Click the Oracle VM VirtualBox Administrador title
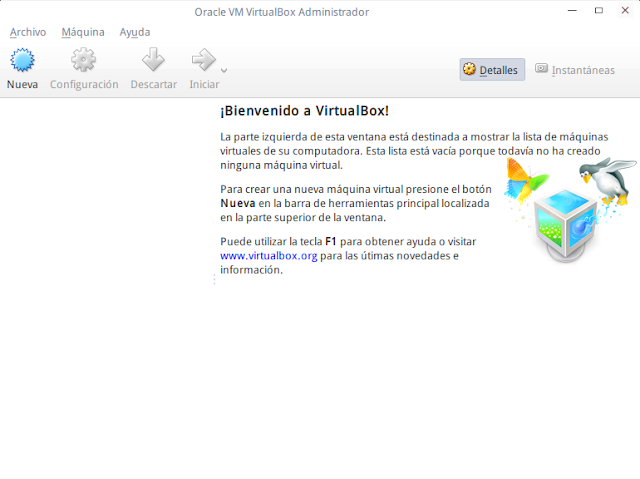Screen dimensions: 640x479 (282, 12)
